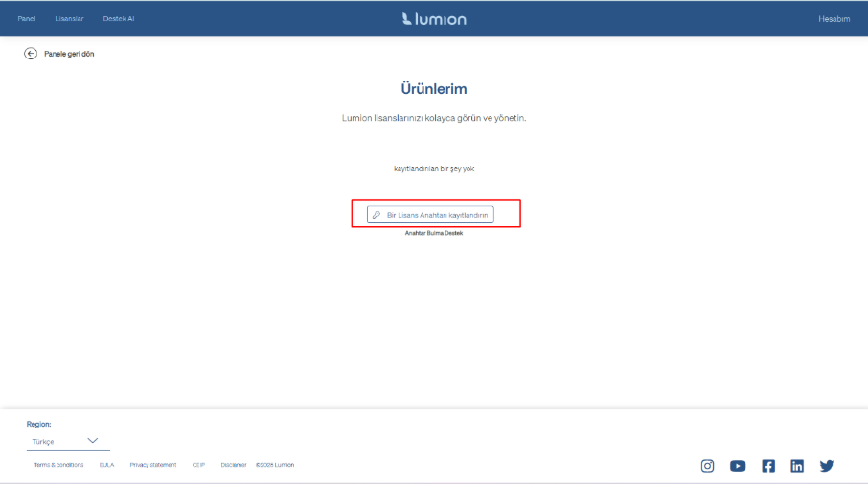This screenshot has height=486, width=868.
Task: Click the back arrow circle icon
Action: 31,54
